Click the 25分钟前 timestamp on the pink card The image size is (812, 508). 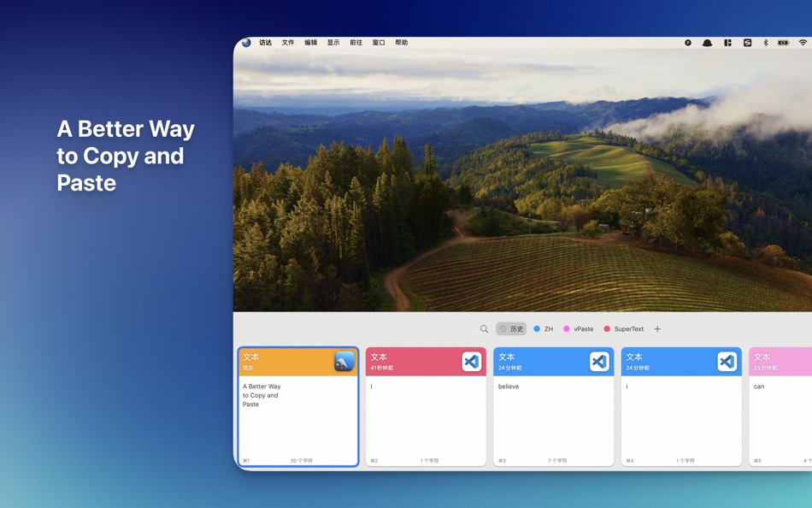(x=765, y=368)
